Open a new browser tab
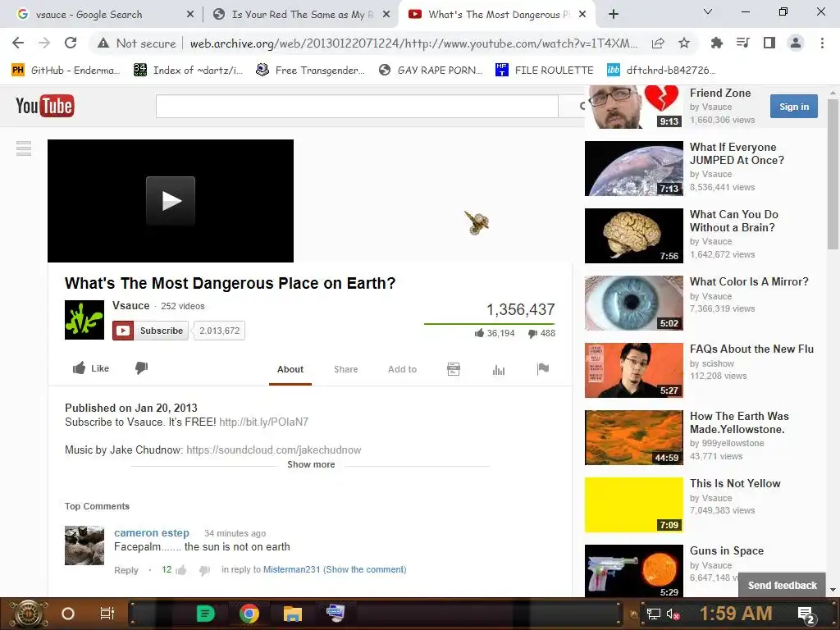The height and width of the screenshot is (630, 840). pos(614,15)
